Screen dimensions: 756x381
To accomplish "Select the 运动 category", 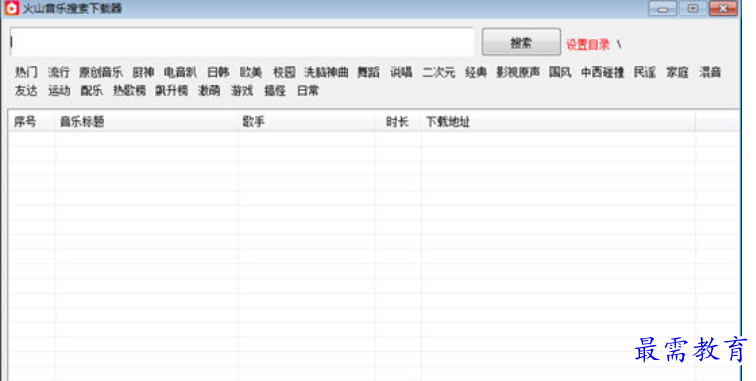I will (x=59, y=91).
